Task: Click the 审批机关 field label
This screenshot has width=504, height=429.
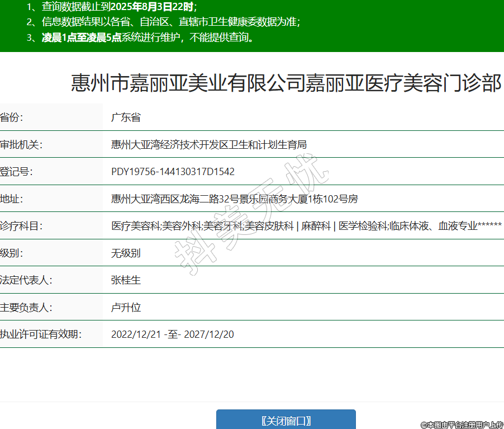Action: 21,145
